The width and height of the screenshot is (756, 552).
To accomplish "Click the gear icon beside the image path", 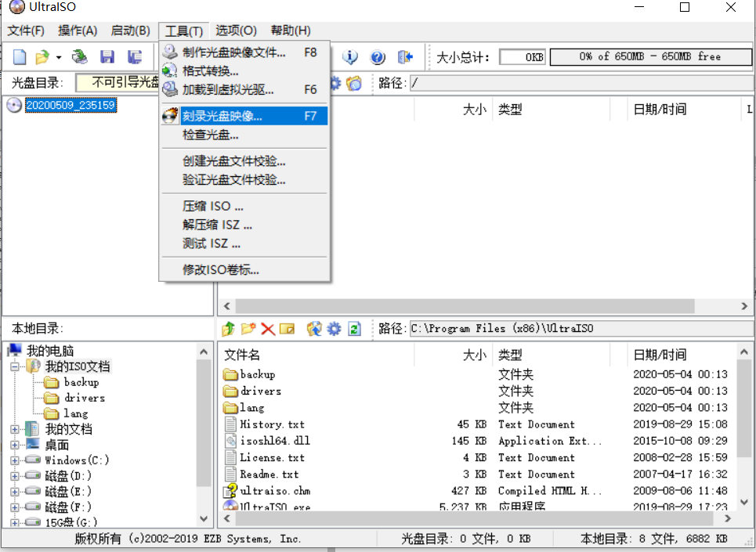I will (x=335, y=83).
